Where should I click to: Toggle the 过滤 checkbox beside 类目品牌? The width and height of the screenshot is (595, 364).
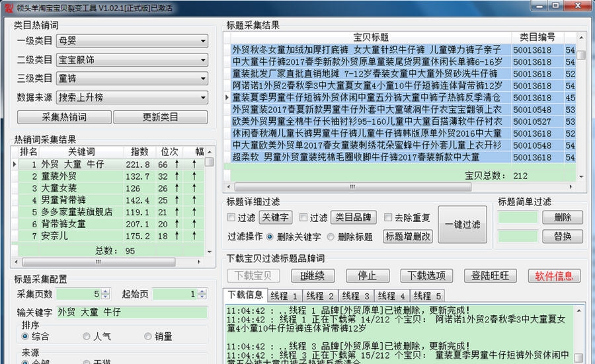303,217
